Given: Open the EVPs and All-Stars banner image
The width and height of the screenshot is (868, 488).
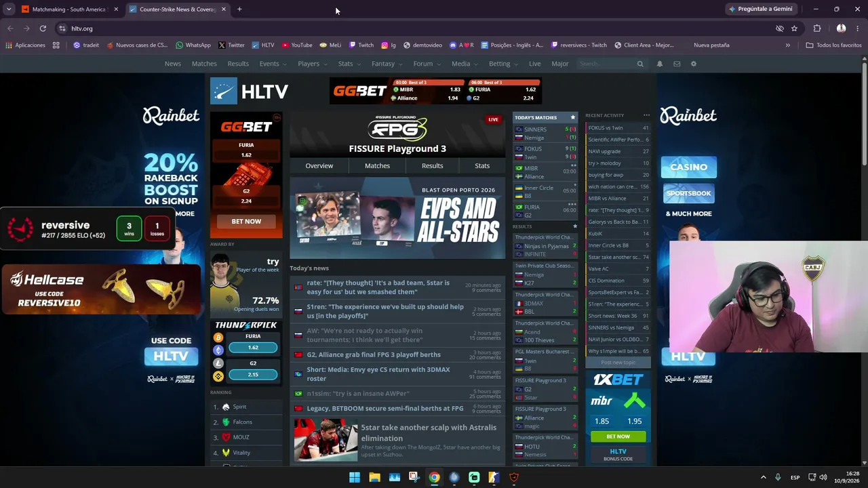Looking at the screenshot, I should [397, 218].
